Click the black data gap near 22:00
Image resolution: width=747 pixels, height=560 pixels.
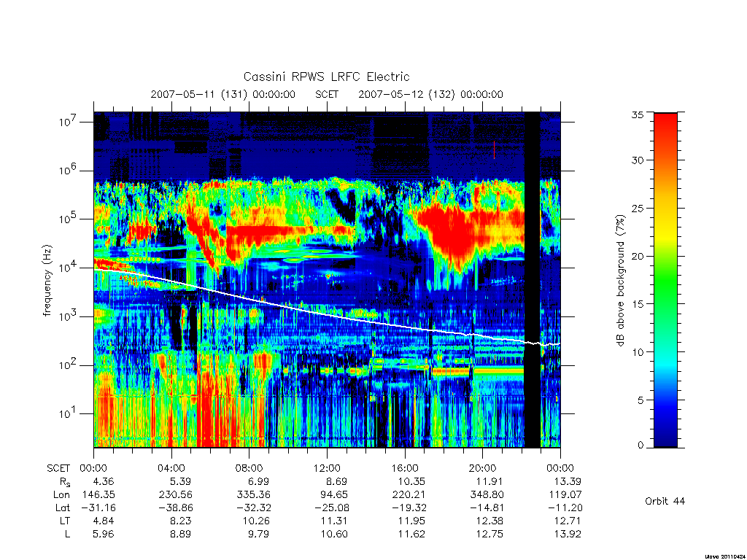[532, 280]
